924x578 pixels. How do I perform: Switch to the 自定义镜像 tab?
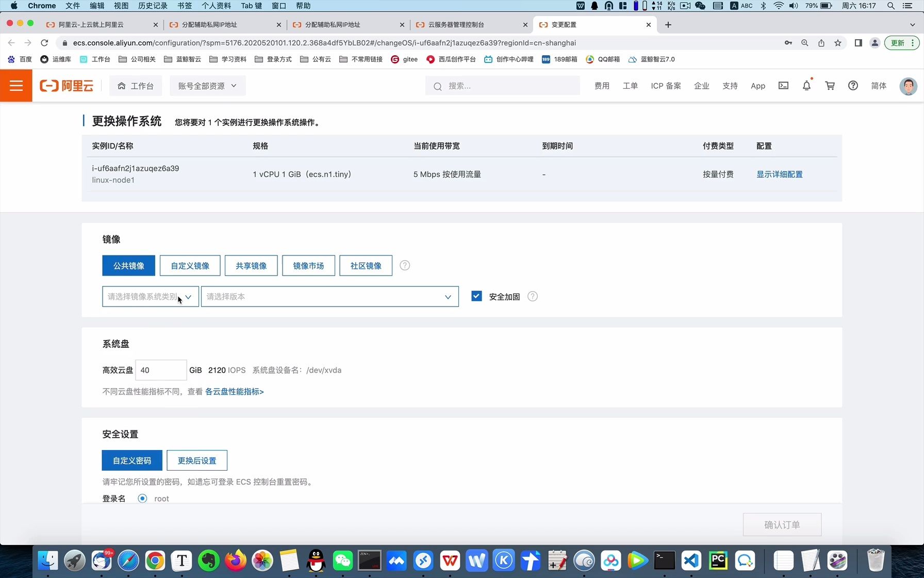(190, 265)
